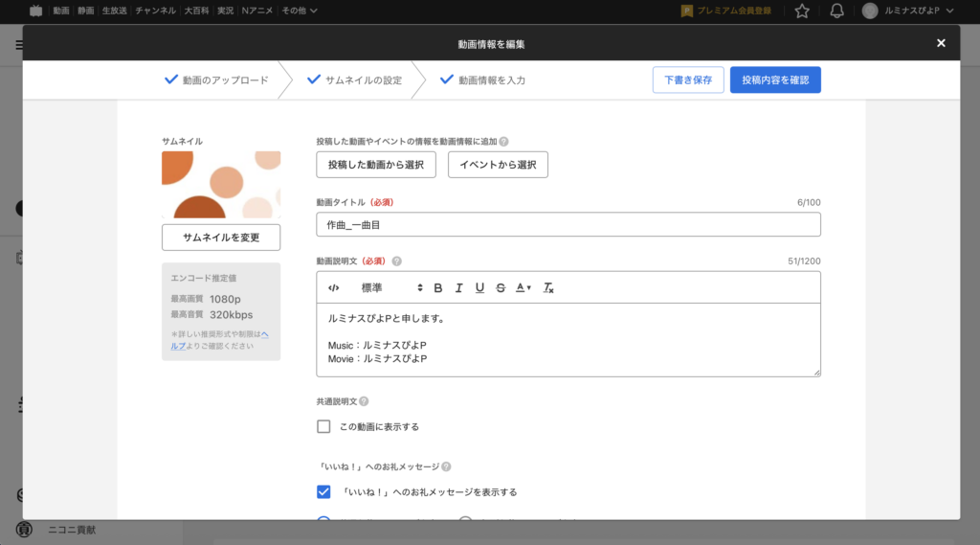Toggle bold formatting in description editor

pos(438,287)
